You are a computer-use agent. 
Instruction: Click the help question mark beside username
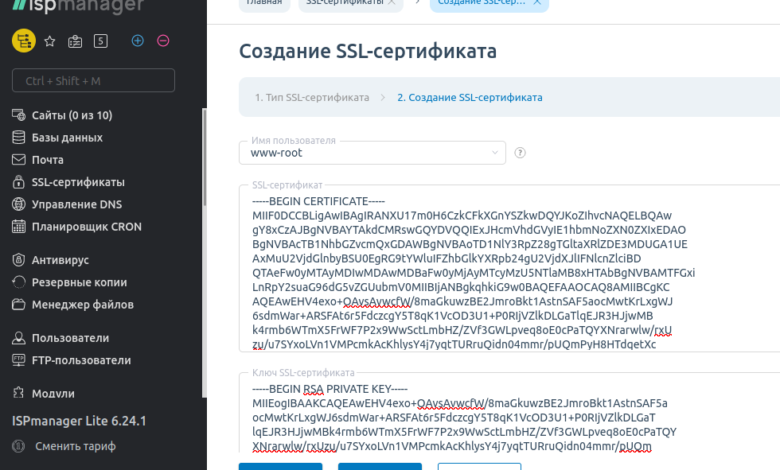pos(520,153)
